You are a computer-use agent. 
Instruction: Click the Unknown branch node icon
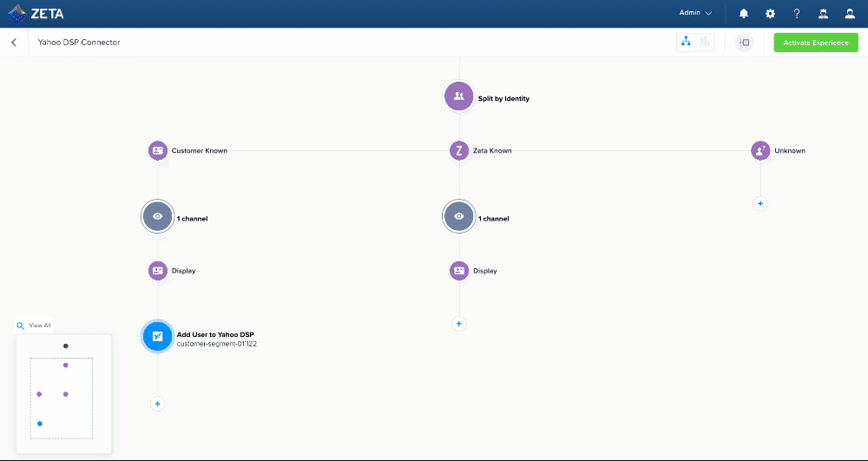tap(760, 150)
